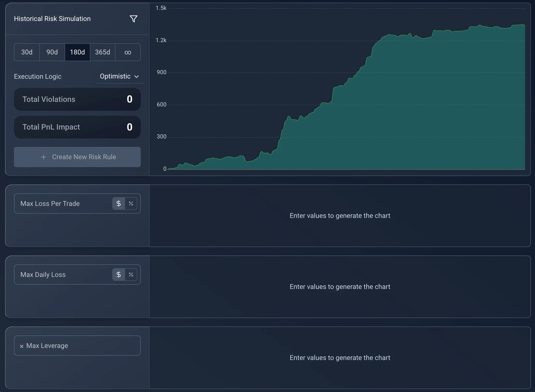This screenshot has width=535, height=392.
Task: Click the 300 axis label
Action: [x=161, y=137]
